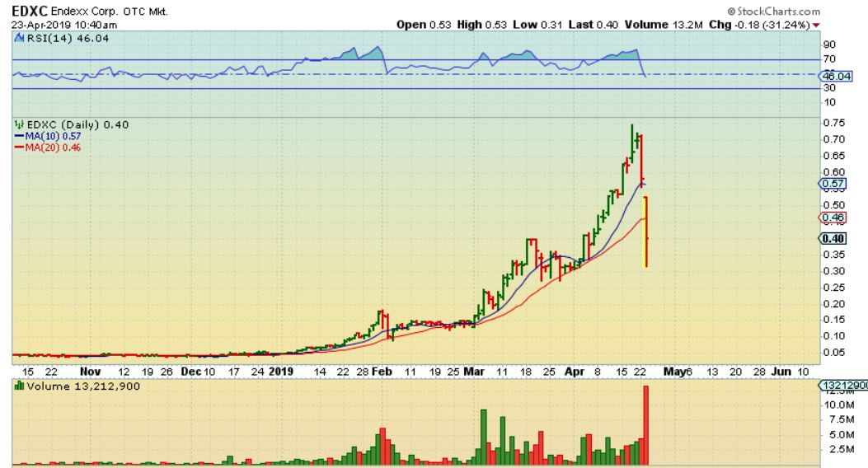This screenshot has width=868, height=468.
Task: Click the 0.65 price axis label
Action: coord(833,156)
